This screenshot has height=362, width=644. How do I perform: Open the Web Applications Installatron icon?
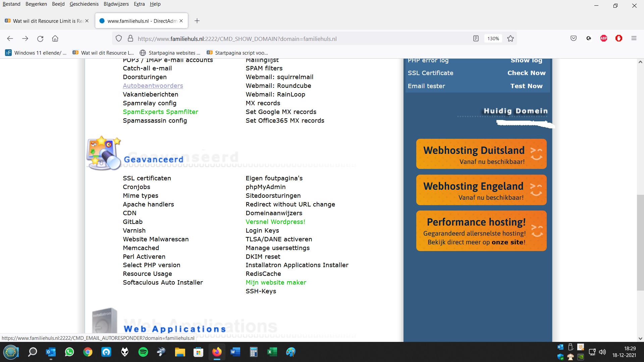coord(105,321)
